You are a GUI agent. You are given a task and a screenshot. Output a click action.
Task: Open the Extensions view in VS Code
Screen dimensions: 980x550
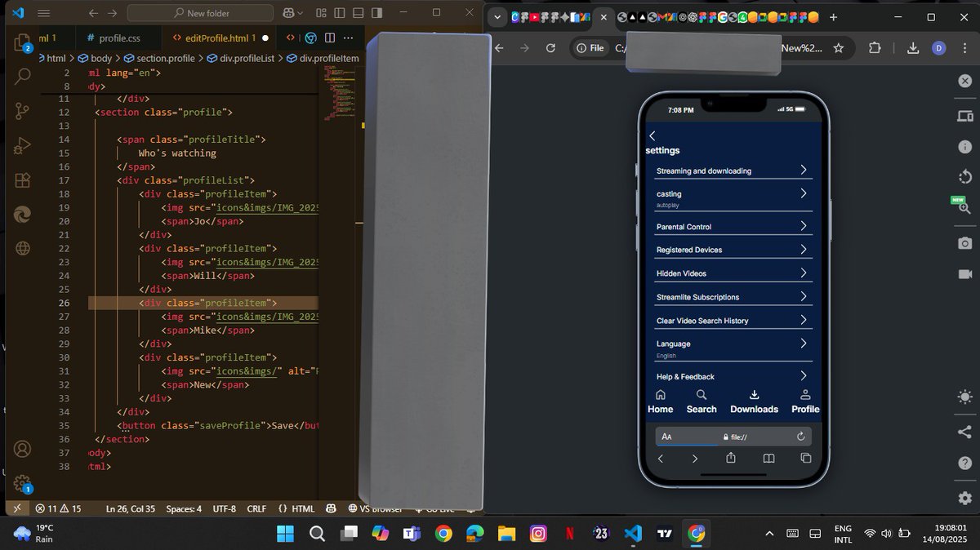tap(22, 180)
